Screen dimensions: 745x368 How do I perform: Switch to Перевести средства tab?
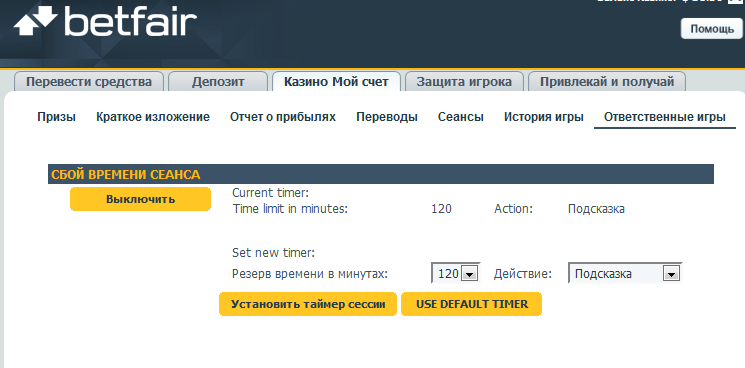89,82
